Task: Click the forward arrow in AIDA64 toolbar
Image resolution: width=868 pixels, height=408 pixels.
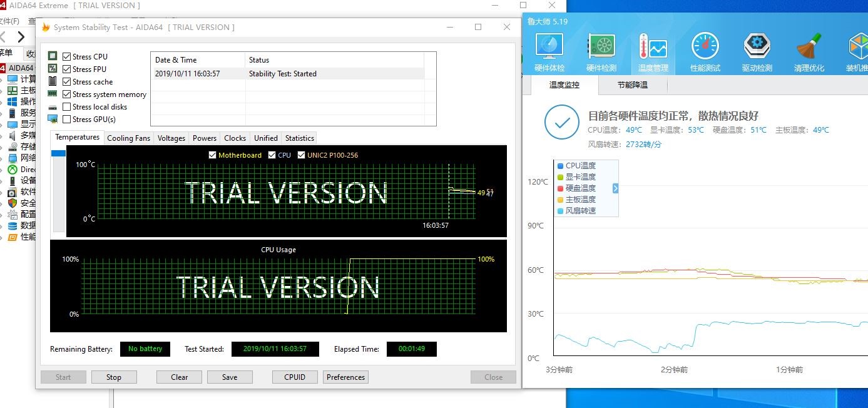Action: pos(21,37)
